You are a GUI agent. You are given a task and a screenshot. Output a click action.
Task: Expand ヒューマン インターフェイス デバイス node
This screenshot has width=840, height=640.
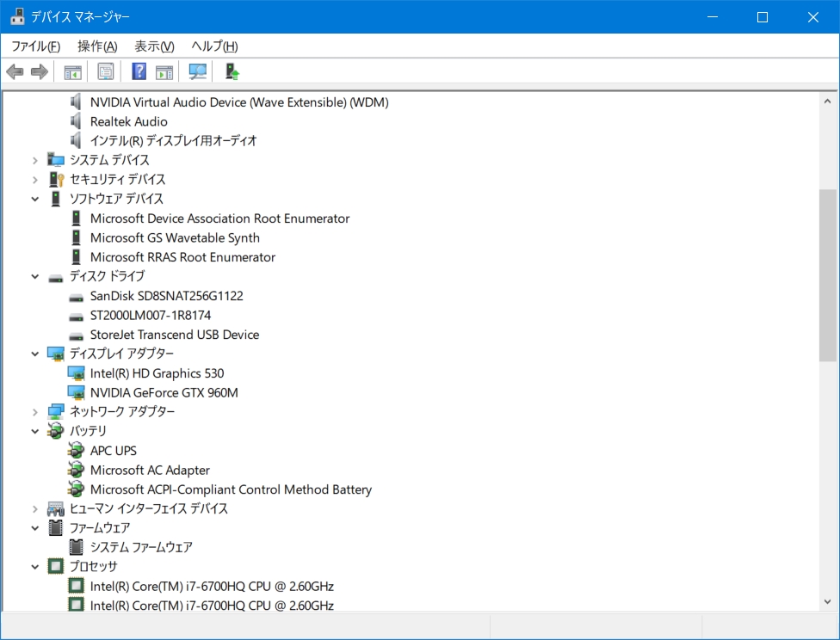pos(34,508)
